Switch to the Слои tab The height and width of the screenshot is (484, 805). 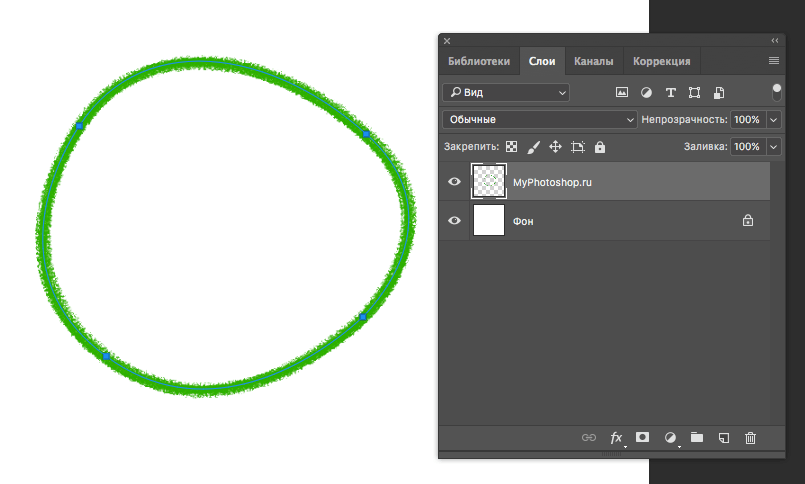542,61
